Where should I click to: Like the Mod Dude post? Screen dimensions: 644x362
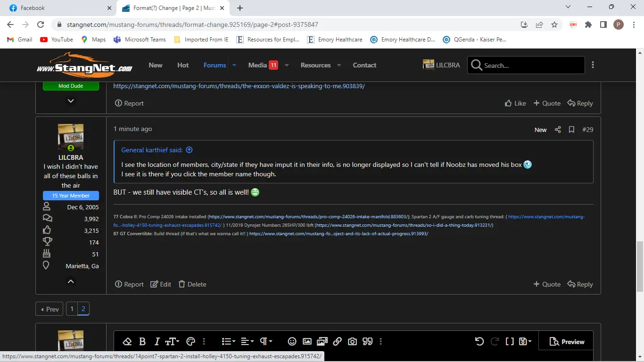515,103
